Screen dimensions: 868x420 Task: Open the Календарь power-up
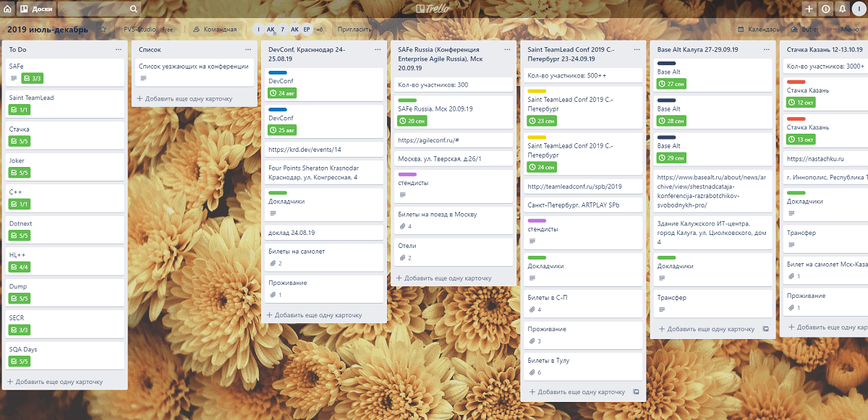758,30
